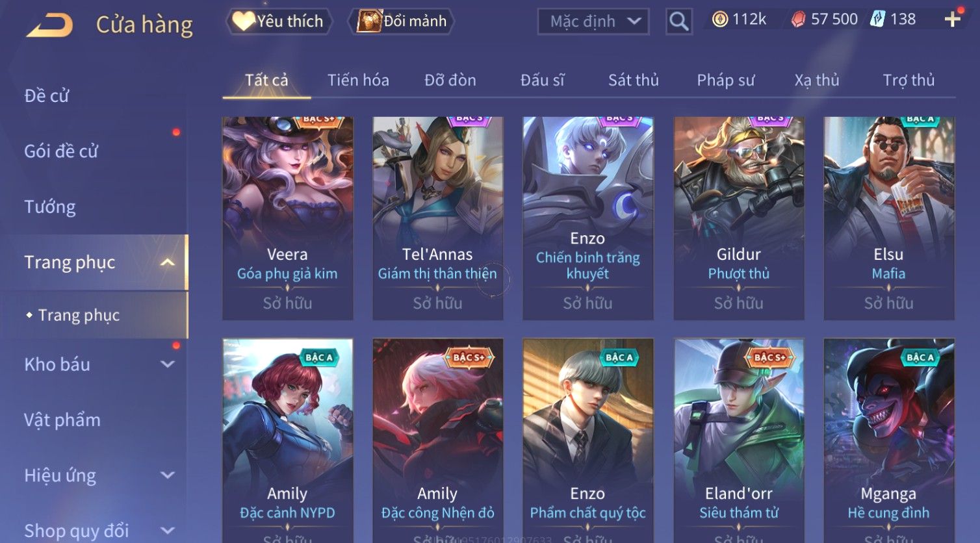The width and height of the screenshot is (980, 543).
Task: Expand the Hiệu ứng sidebar menu
Action: click(x=167, y=475)
